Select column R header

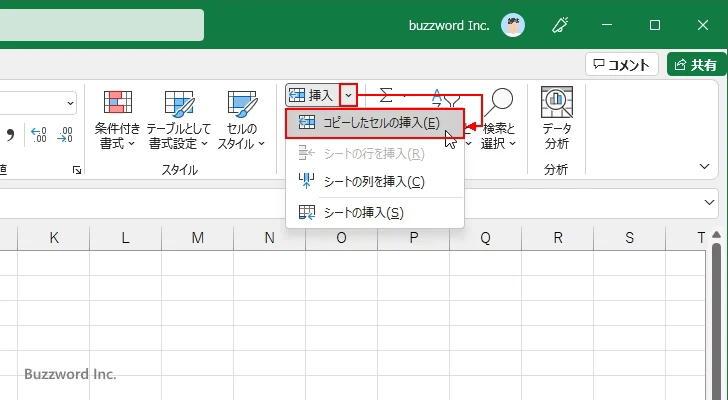pyautogui.click(x=558, y=238)
